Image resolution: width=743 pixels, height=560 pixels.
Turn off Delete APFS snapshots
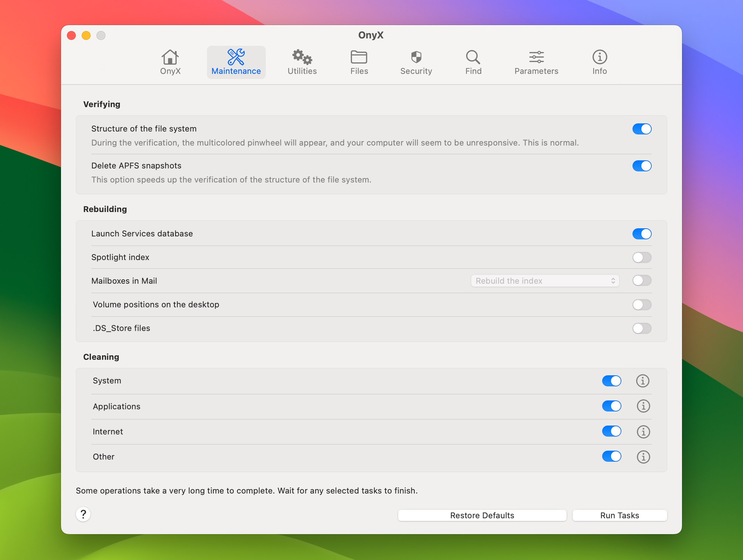coord(642,166)
